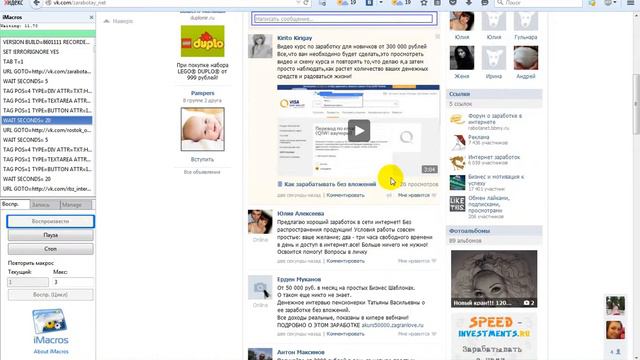640x360 pixels.
Task: Click Юлия Алексеева's post avatar photo
Action: [x=260, y=222]
